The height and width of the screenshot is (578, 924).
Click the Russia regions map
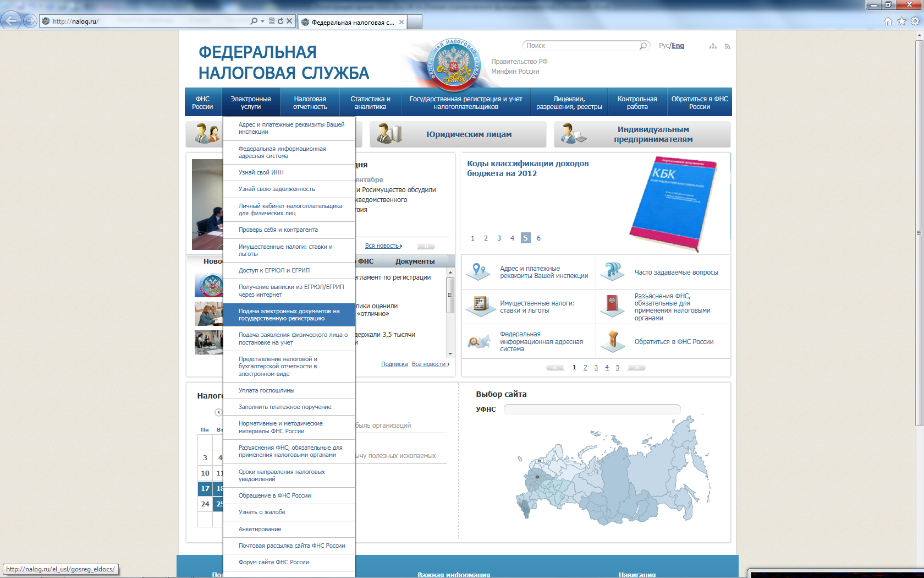613,471
